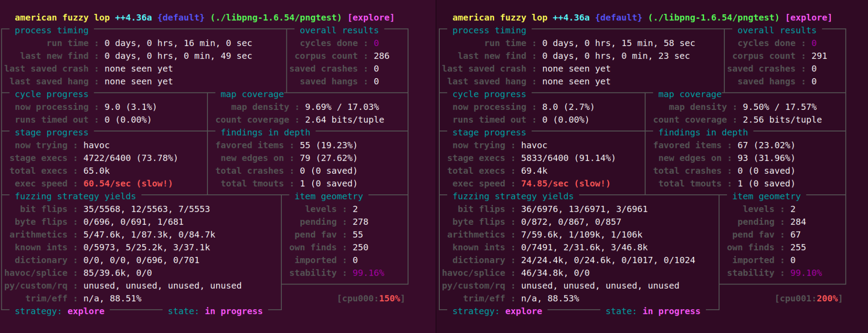
Task: Select dictionary row 24/24.4k, 0/24.6k, 0/1017, 0/1024
Action: [608, 260]
